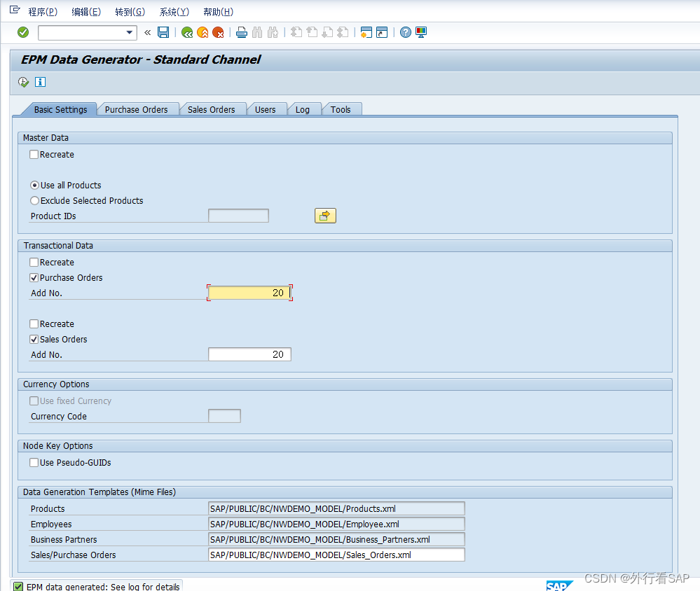
Task: Click the Product IDs input field
Action: click(x=238, y=216)
